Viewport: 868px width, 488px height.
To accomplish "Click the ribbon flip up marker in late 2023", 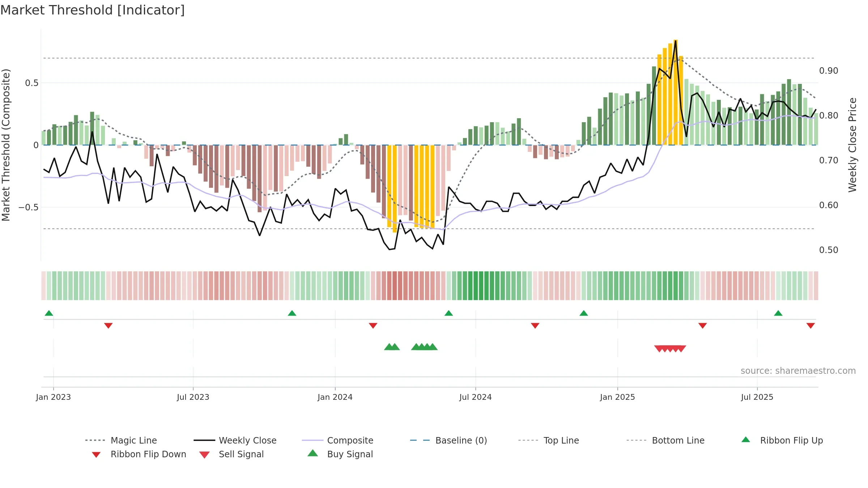I will tap(292, 313).
